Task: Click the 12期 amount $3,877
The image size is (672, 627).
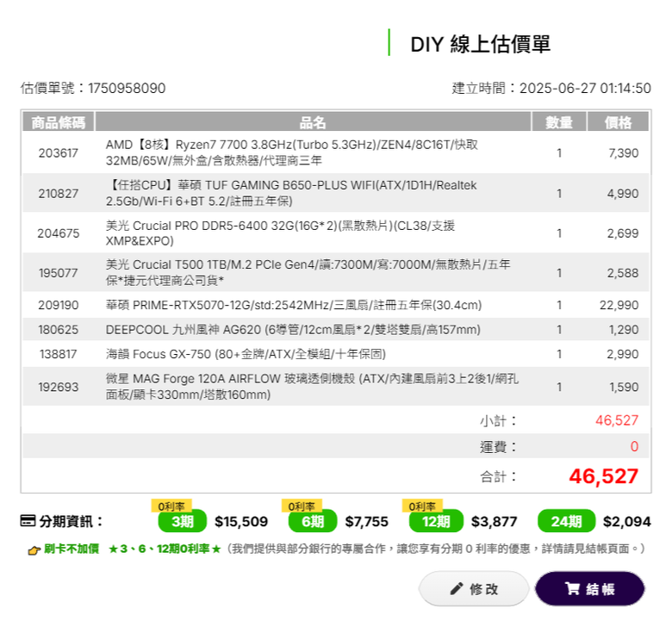Action: (x=495, y=522)
